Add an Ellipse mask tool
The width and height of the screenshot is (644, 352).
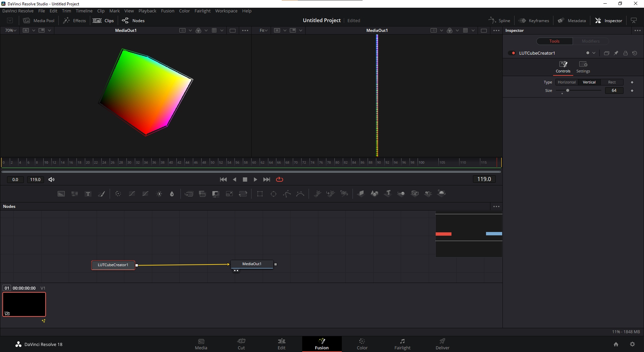point(273,194)
